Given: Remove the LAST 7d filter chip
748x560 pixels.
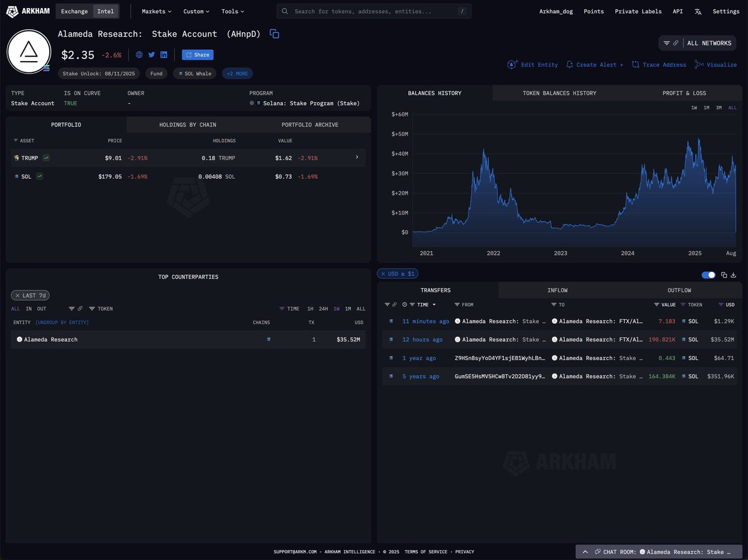Looking at the screenshot, I should coord(17,296).
